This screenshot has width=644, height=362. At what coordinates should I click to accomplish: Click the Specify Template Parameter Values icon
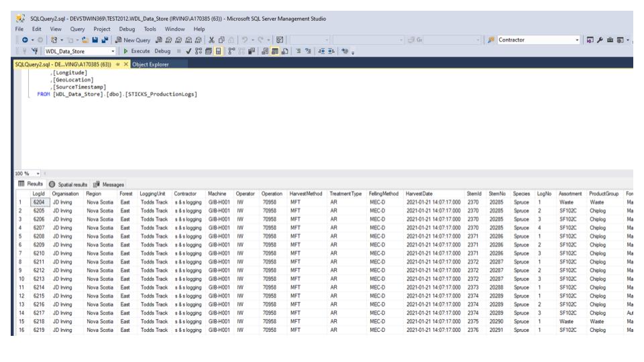pos(345,52)
